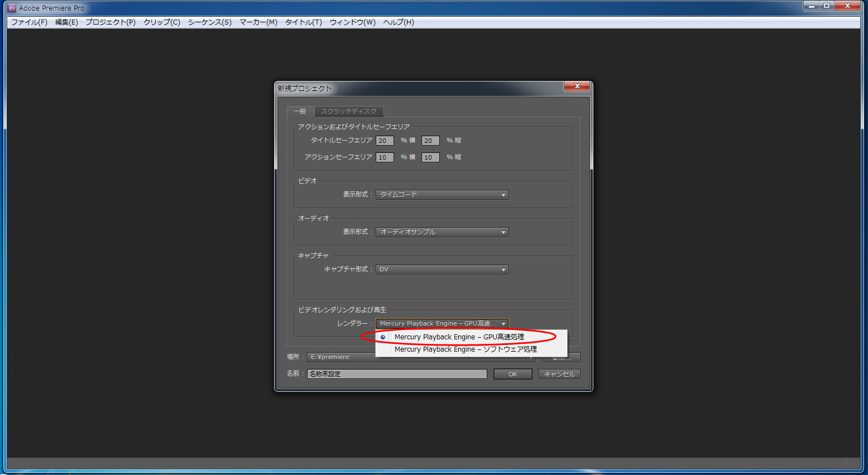868x475 pixels.
Task: Open the タイトル(T) menu
Action: point(304,22)
